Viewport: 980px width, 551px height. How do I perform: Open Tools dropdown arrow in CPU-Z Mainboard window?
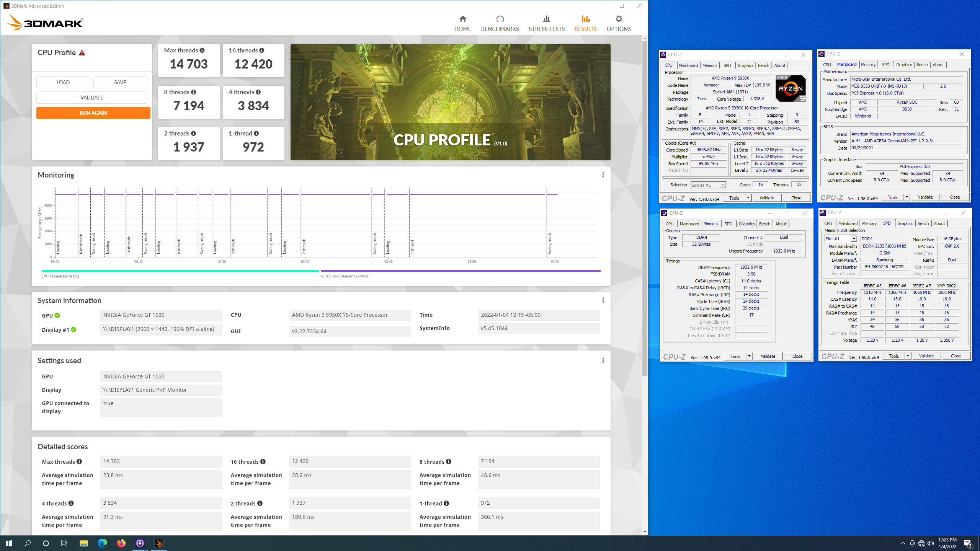point(906,197)
